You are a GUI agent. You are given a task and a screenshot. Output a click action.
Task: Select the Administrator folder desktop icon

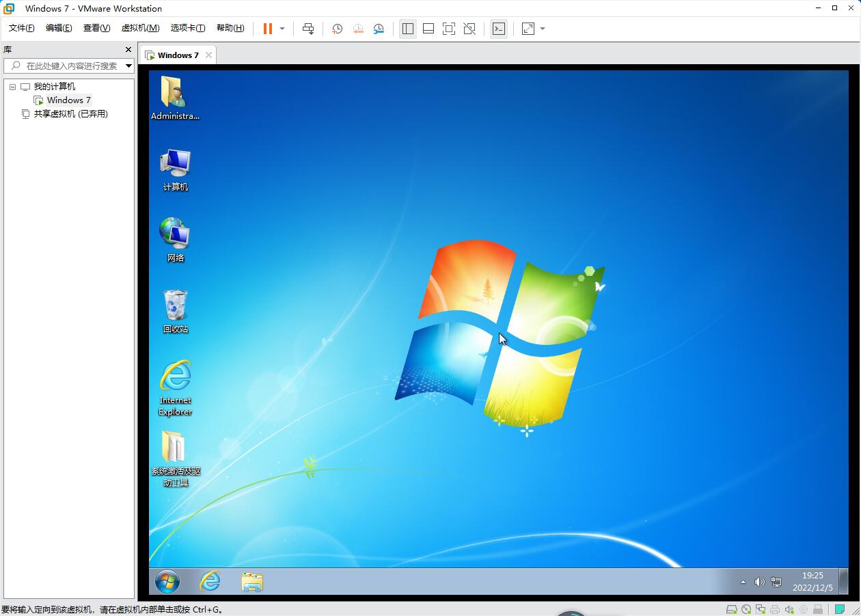click(x=175, y=98)
